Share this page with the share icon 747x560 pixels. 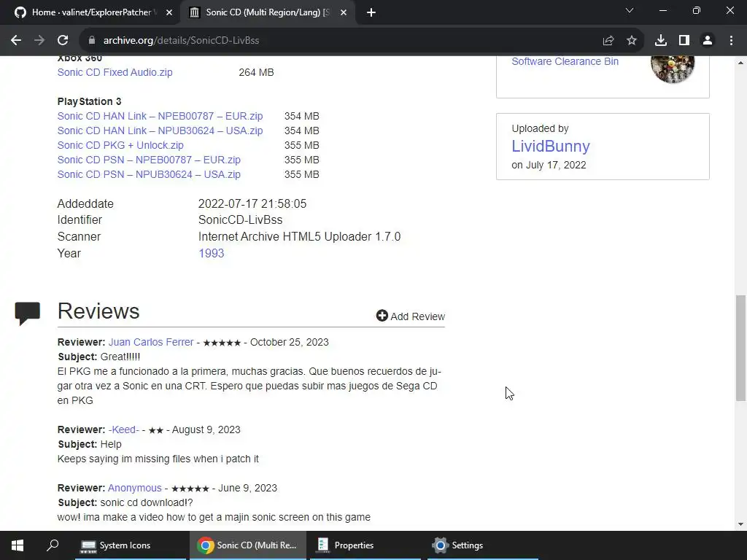coord(608,41)
